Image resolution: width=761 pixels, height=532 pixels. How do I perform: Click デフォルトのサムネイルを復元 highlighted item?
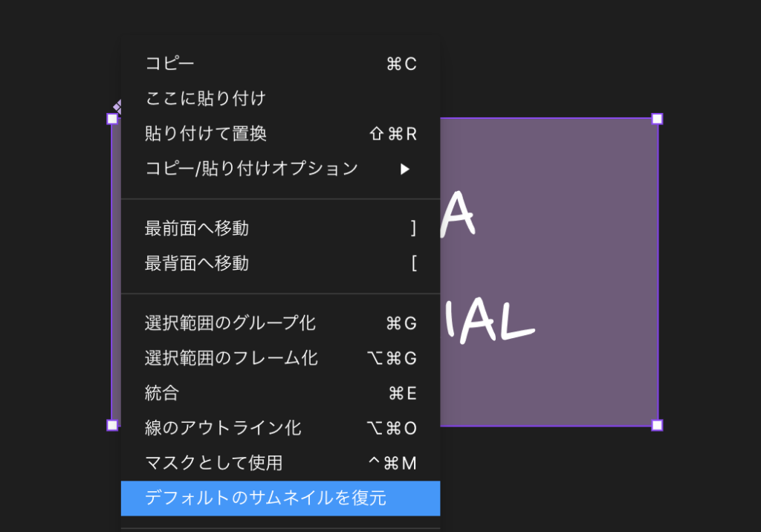[x=265, y=498]
